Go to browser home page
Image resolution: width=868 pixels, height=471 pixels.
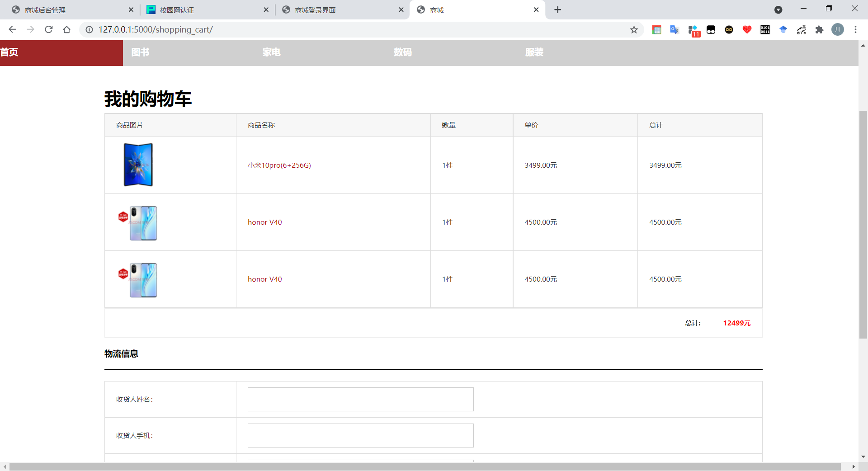click(66, 29)
